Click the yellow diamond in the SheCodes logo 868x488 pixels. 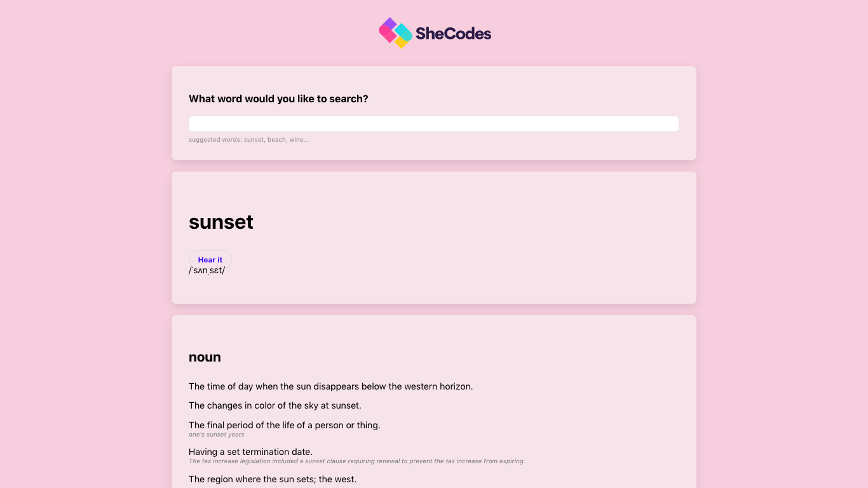pyautogui.click(x=401, y=42)
